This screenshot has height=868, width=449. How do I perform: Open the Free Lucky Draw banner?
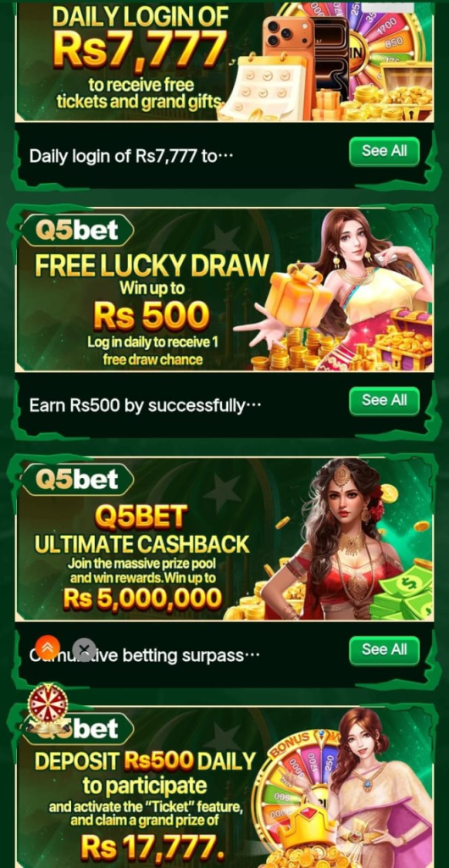click(x=224, y=290)
